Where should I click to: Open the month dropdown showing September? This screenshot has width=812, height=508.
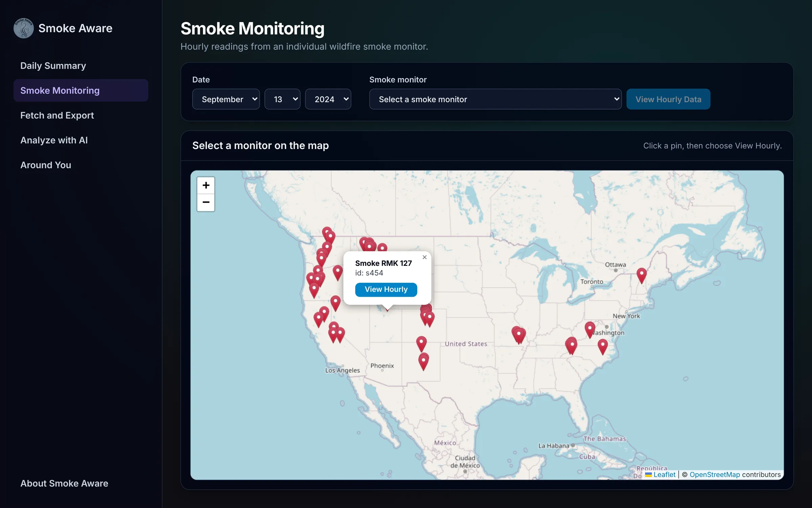point(226,99)
